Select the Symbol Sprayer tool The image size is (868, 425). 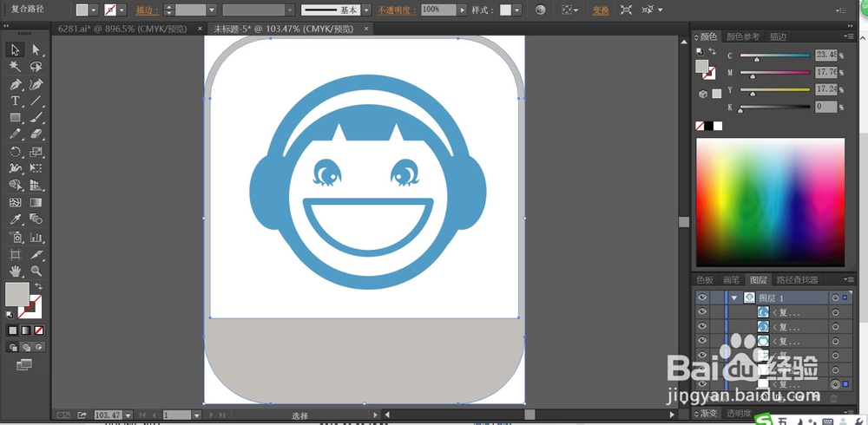(x=15, y=238)
